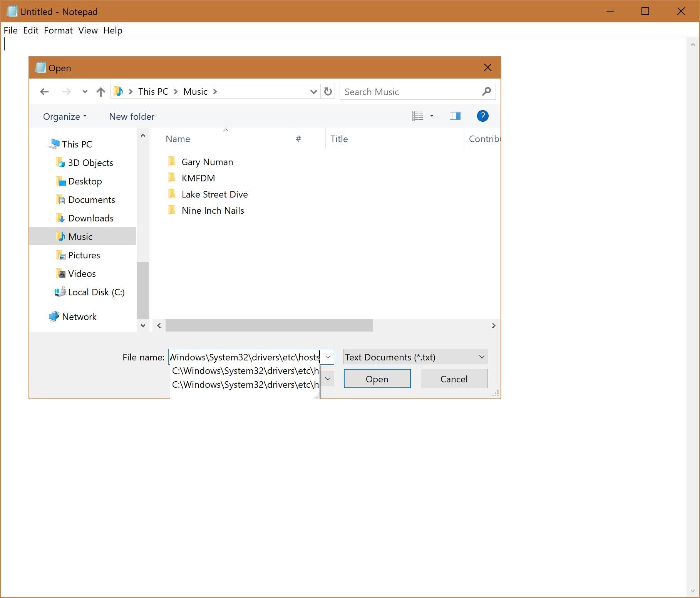Go up one folder level

pos(101,92)
